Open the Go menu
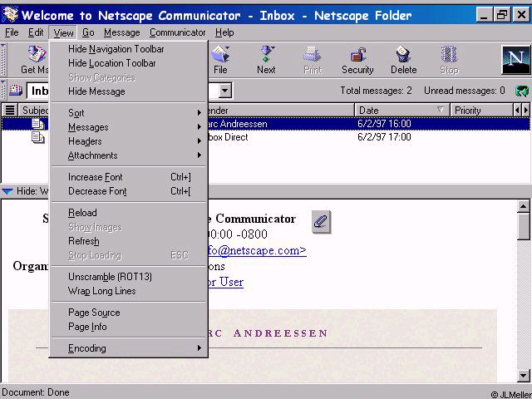 (88, 32)
